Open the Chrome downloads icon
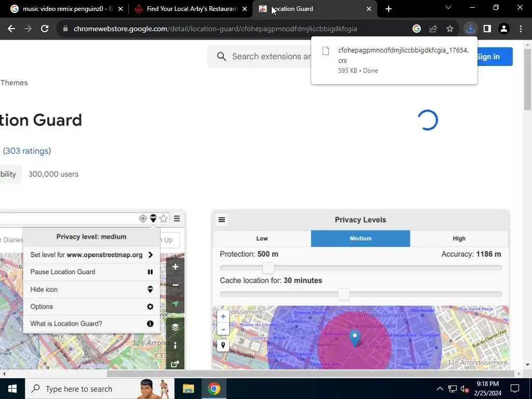 coord(470,29)
